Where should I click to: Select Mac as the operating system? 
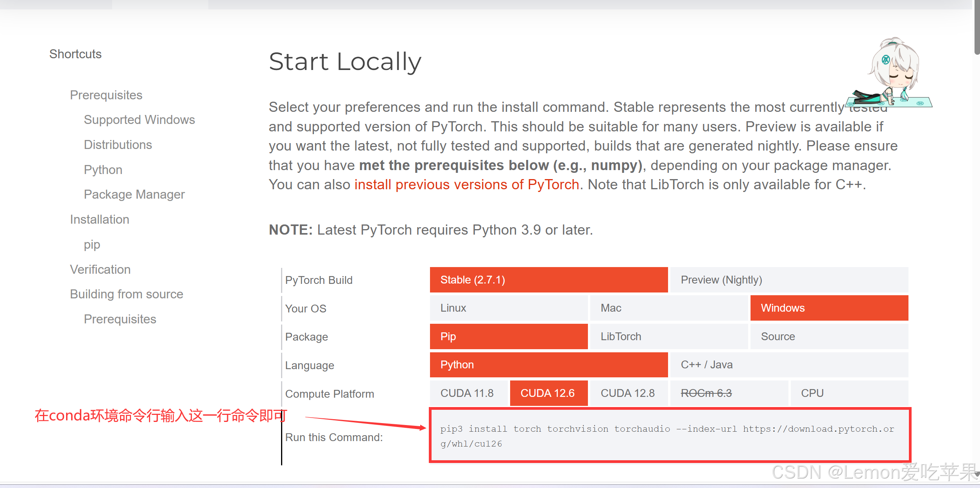coord(669,308)
